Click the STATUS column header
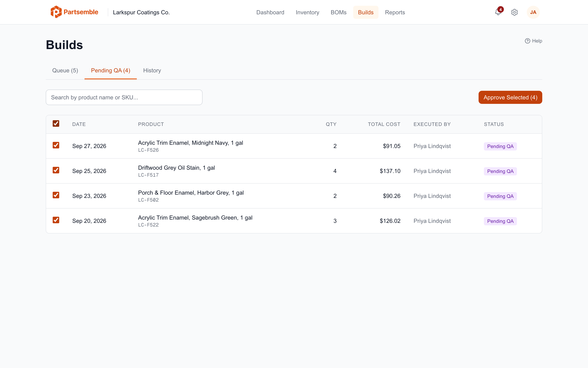Image resolution: width=588 pixels, height=368 pixels. click(x=494, y=124)
